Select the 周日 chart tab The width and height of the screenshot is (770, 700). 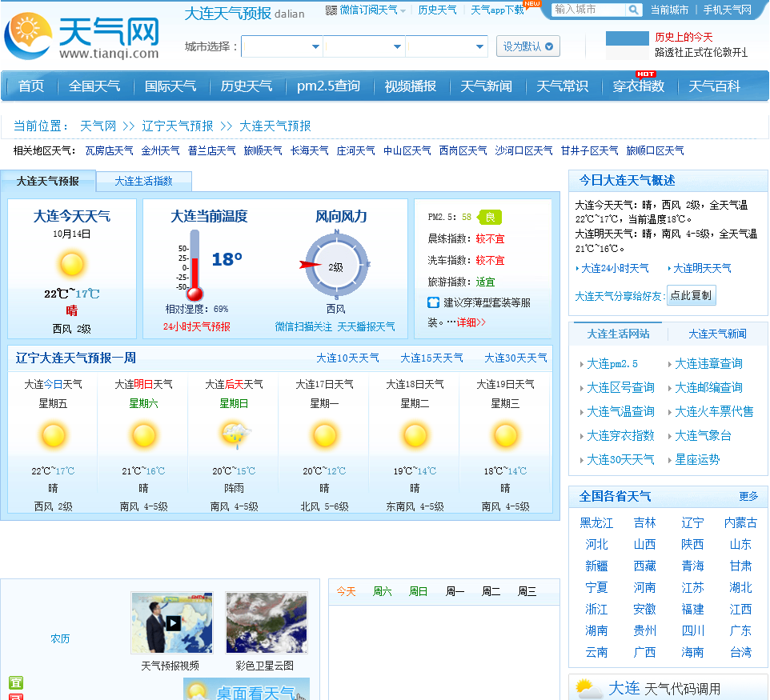419,591
